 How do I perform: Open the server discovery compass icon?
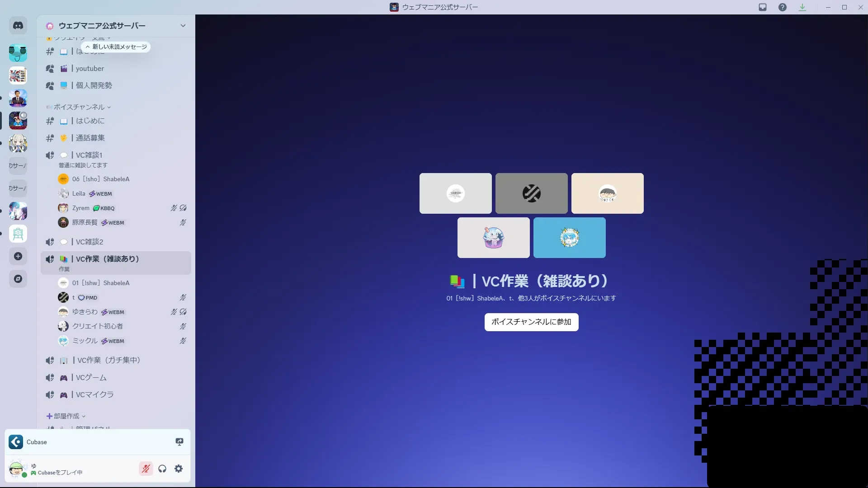[x=18, y=279]
